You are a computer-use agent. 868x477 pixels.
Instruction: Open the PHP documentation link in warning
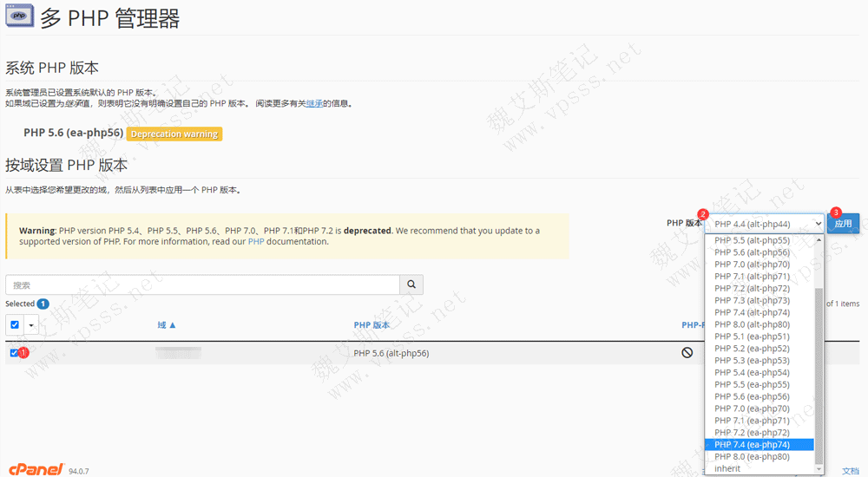pos(256,242)
